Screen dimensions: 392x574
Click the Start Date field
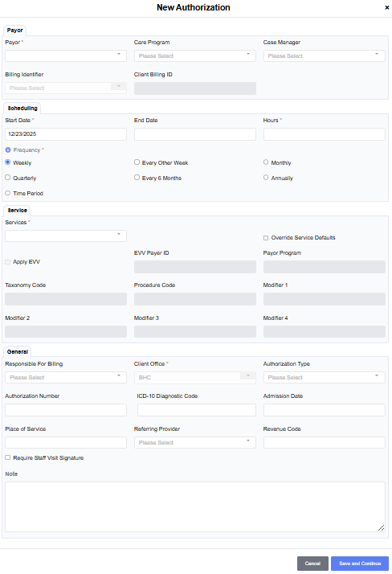tap(66, 134)
